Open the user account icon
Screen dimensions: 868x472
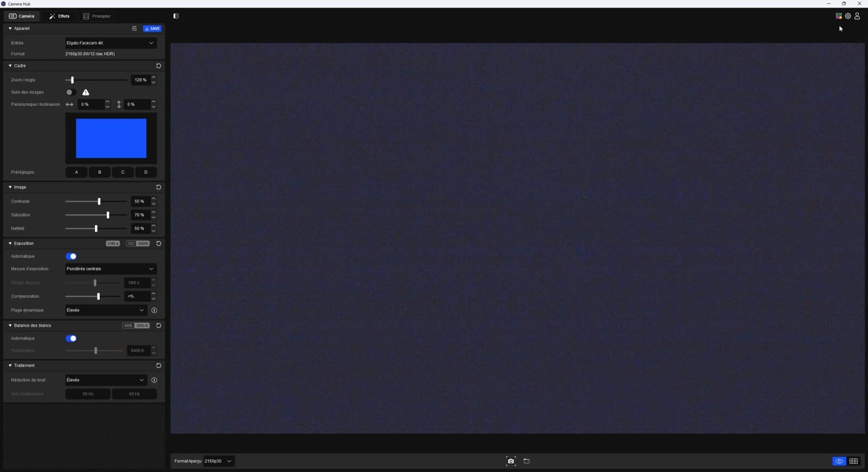pos(857,16)
